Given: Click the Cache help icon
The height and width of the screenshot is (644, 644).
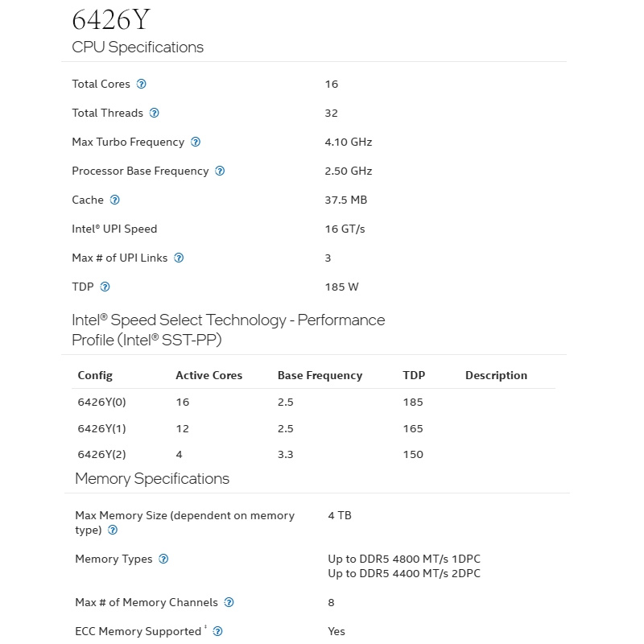Looking at the screenshot, I should (114, 200).
